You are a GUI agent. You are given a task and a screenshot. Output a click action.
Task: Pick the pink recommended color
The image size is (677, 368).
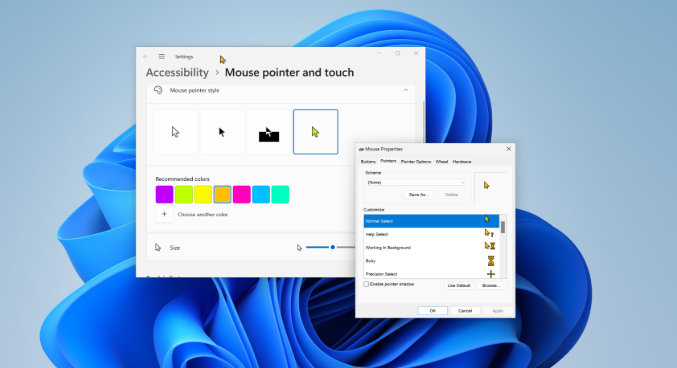(x=242, y=194)
